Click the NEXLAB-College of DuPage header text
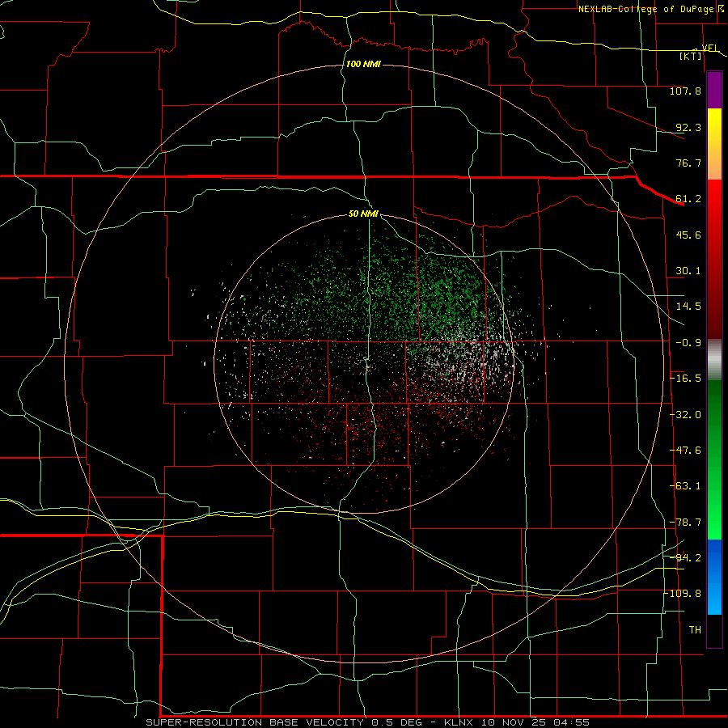 pos(648,9)
